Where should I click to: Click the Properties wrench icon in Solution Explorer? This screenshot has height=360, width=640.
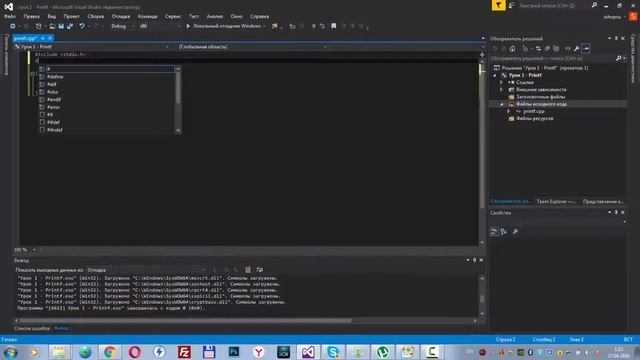click(x=576, y=49)
